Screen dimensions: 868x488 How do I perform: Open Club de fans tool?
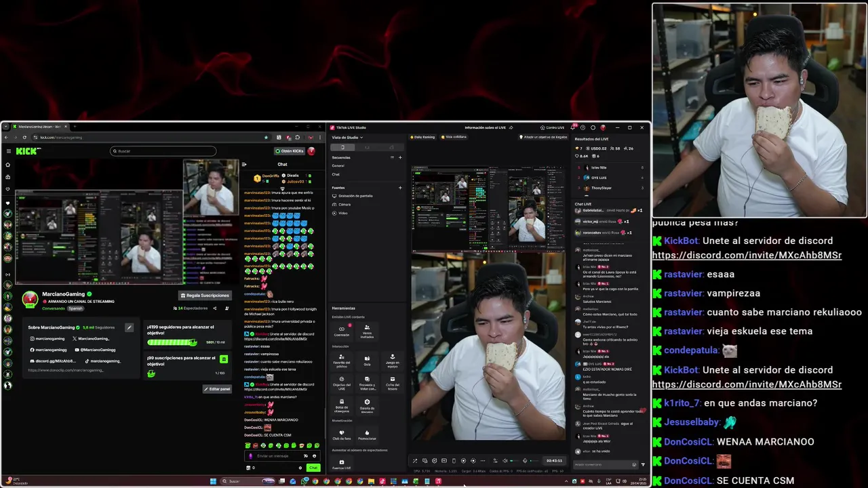click(342, 435)
